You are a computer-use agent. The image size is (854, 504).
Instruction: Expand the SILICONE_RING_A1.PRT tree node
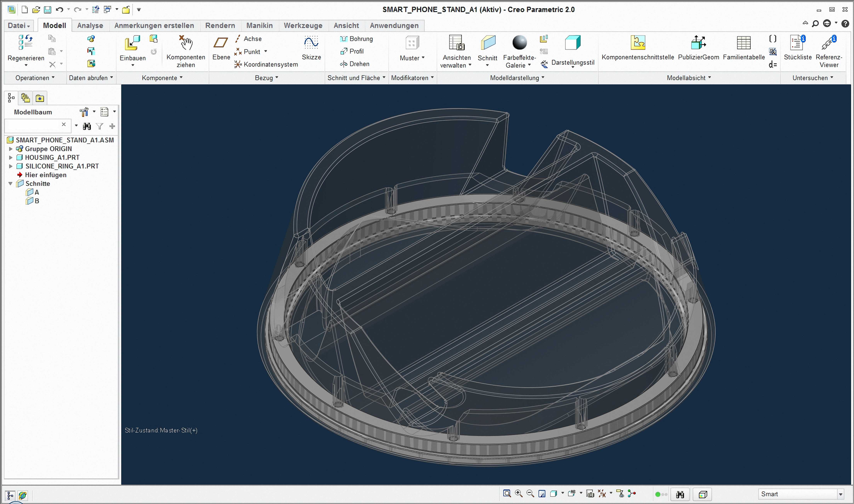[11, 166]
